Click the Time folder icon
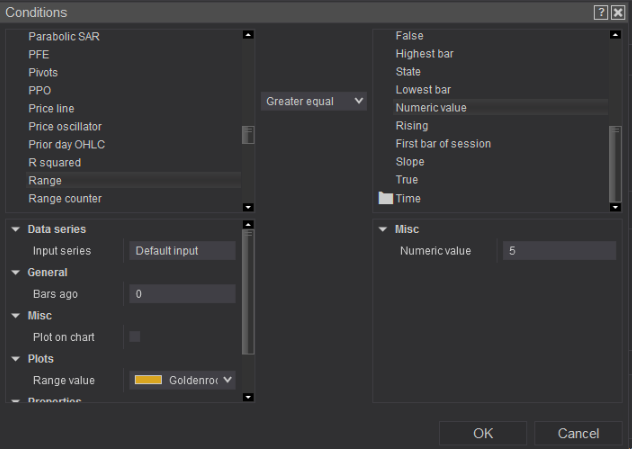The image size is (632, 449). 385,198
